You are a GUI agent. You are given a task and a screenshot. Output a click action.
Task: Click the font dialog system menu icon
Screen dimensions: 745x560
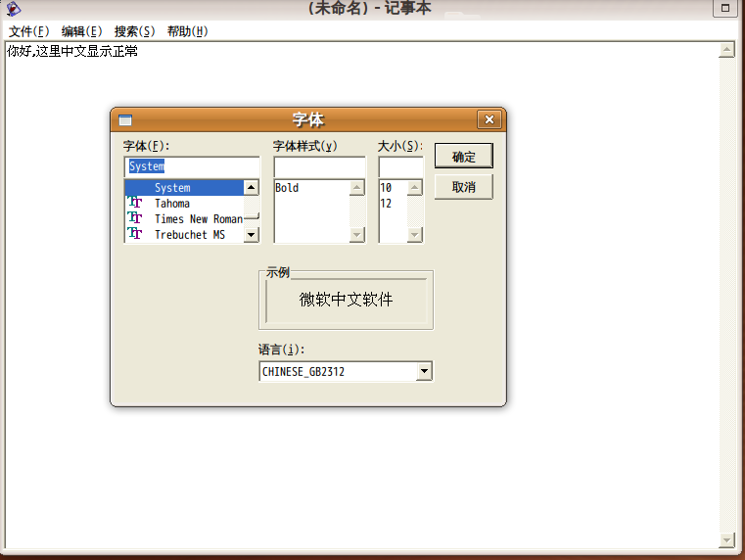[x=125, y=119]
